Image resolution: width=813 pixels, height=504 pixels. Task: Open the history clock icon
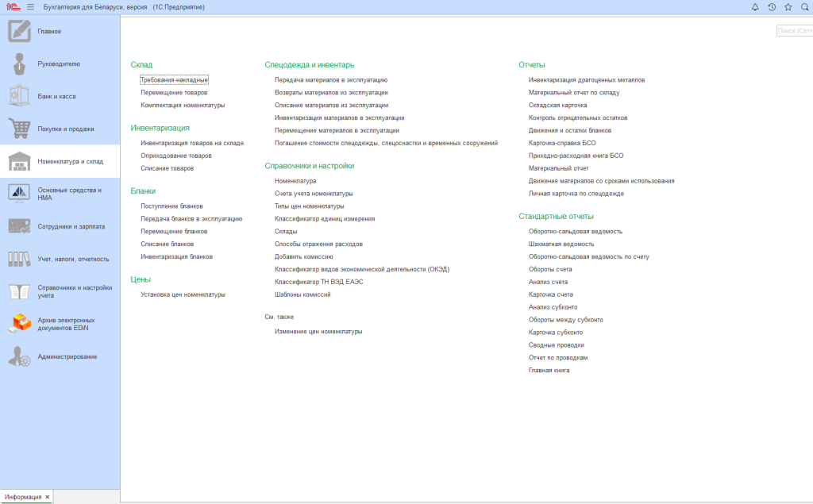771,7
